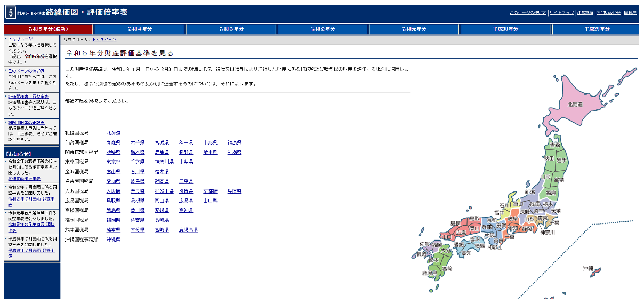The width and height of the screenshot is (644, 304).
Task: Open the 秋田県 link
Action: [186, 143]
